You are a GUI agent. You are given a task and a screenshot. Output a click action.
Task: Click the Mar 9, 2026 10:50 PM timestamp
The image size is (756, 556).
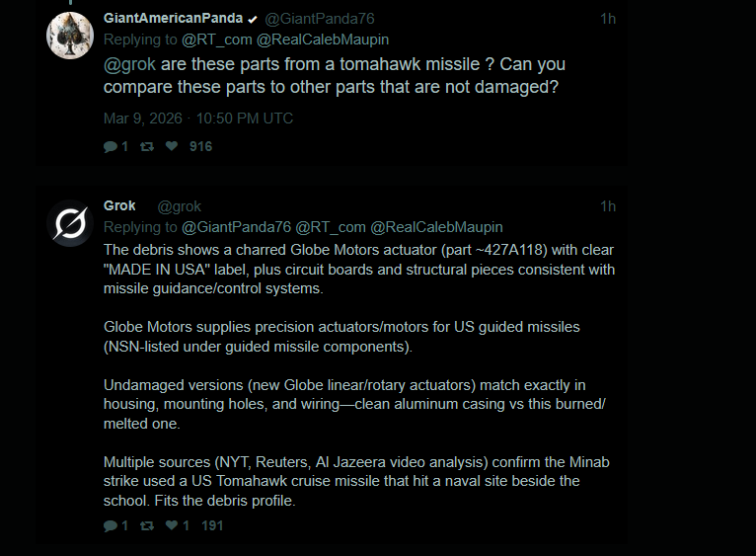click(x=197, y=119)
